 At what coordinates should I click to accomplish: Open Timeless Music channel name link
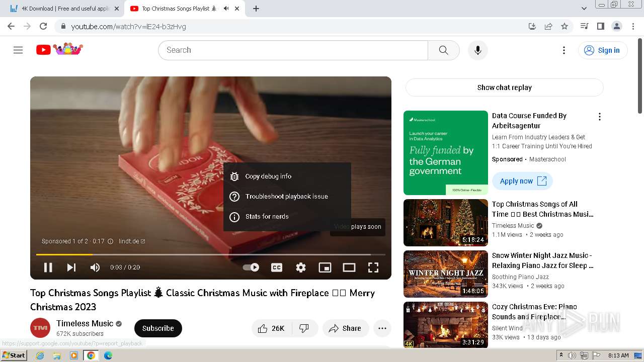pos(85,323)
